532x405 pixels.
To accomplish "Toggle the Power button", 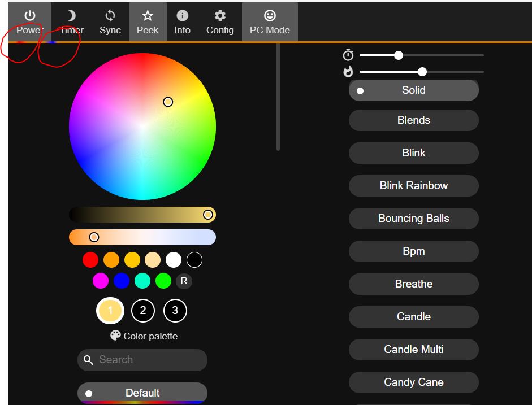I will [30, 22].
